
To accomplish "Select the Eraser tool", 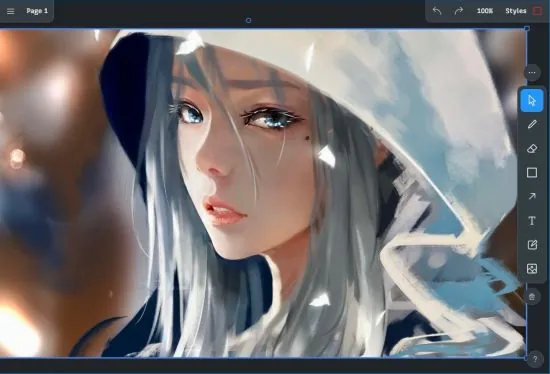I will pyautogui.click(x=532, y=148).
